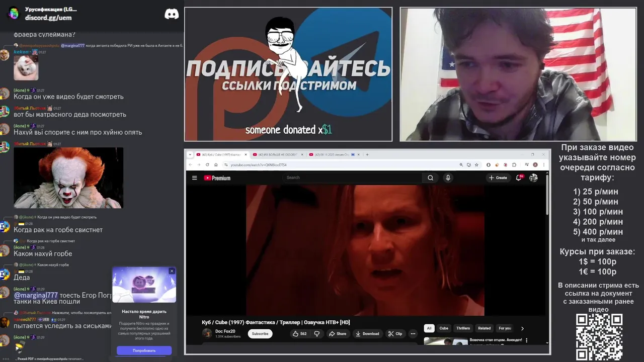This screenshot has height=362, width=644.
Task: Open site info icon in address bar
Action: tap(226, 164)
